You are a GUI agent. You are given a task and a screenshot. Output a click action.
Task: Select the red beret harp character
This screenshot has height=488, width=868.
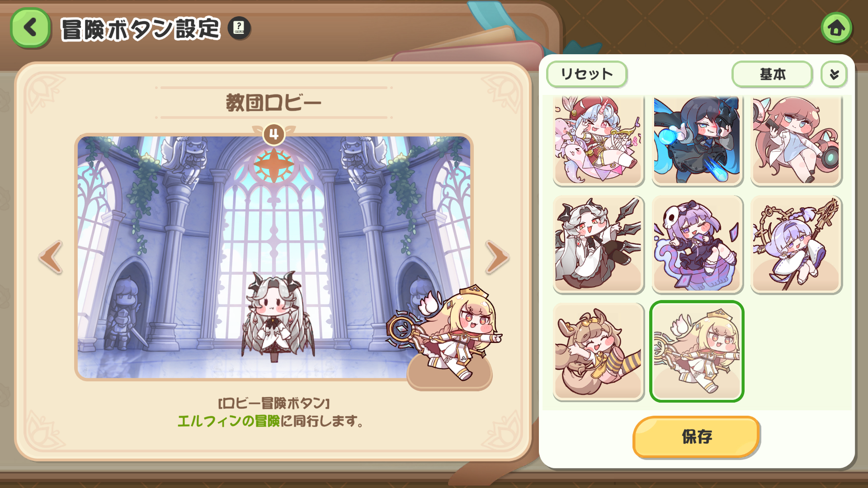click(599, 140)
